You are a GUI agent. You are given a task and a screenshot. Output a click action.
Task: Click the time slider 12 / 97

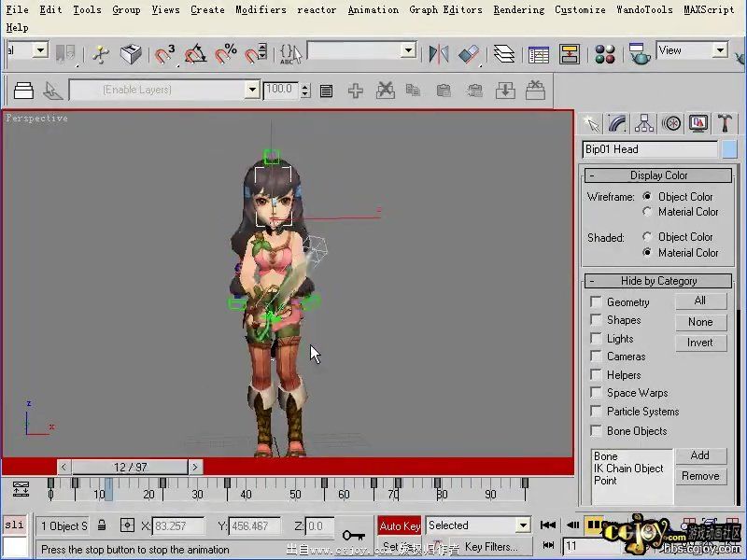click(x=130, y=468)
